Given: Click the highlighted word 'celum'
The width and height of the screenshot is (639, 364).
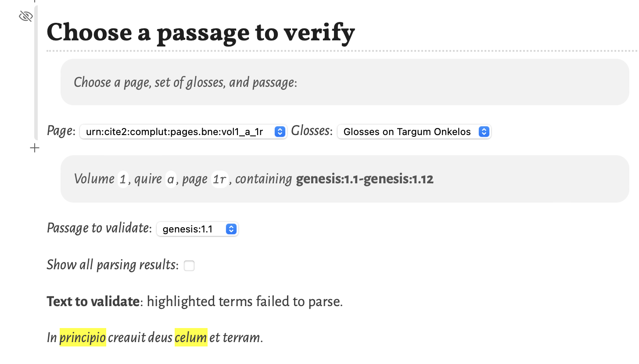Looking at the screenshot, I should pyautogui.click(x=191, y=337).
